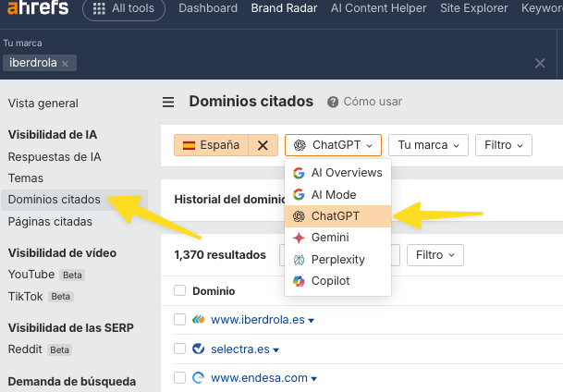Click the Ahrefs logo

tap(38, 7)
